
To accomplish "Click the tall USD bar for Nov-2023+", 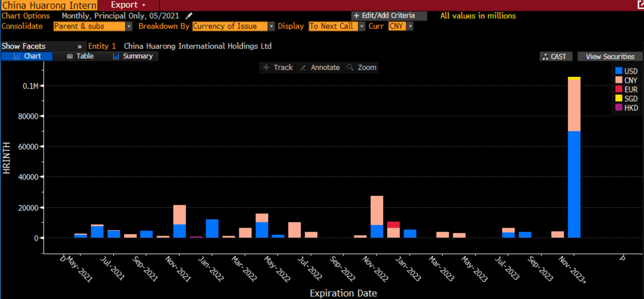I will click(x=574, y=185).
